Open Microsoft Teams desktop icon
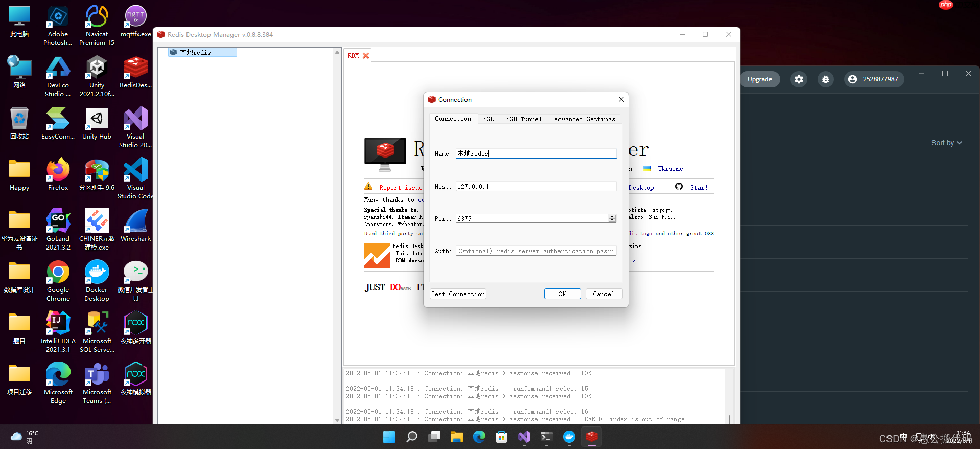This screenshot has height=449, width=980. click(97, 384)
